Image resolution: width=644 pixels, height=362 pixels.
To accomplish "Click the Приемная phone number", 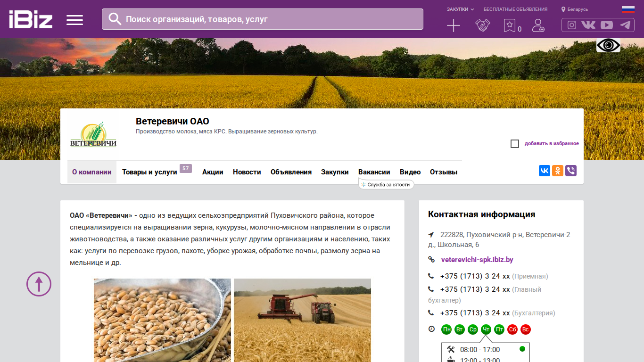I will tap(475, 276).
